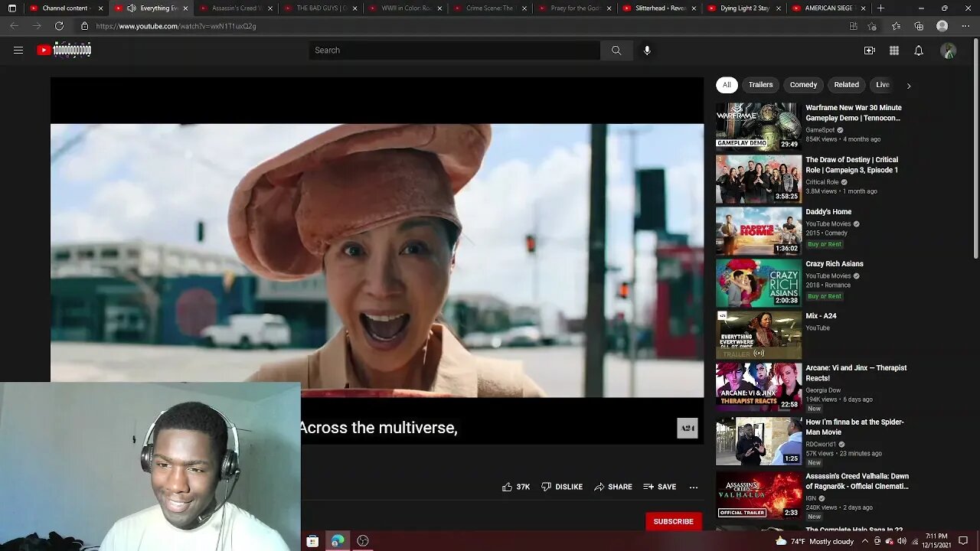Open Crazy Rich Asians movie title

[x=834, y=264]
